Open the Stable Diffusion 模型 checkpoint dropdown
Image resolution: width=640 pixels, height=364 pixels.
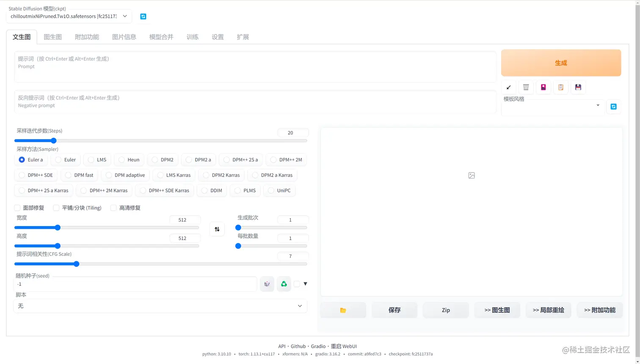[69, 16]
